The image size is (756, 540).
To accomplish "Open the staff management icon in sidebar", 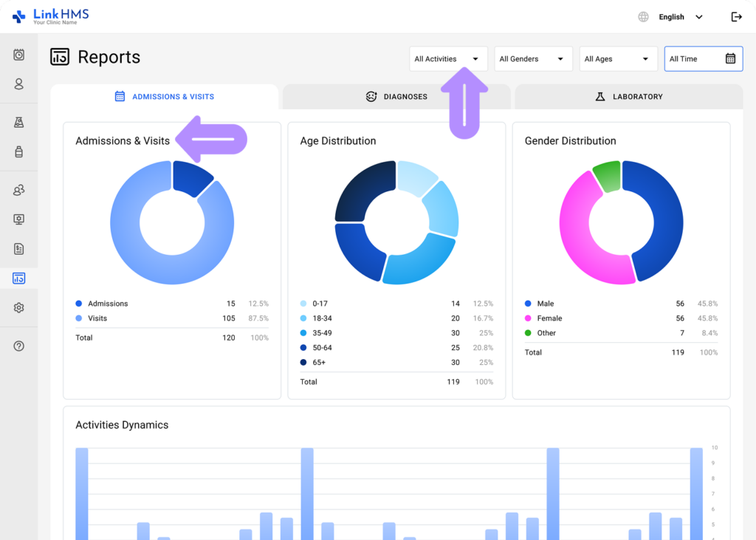I will tap(18, 190).
